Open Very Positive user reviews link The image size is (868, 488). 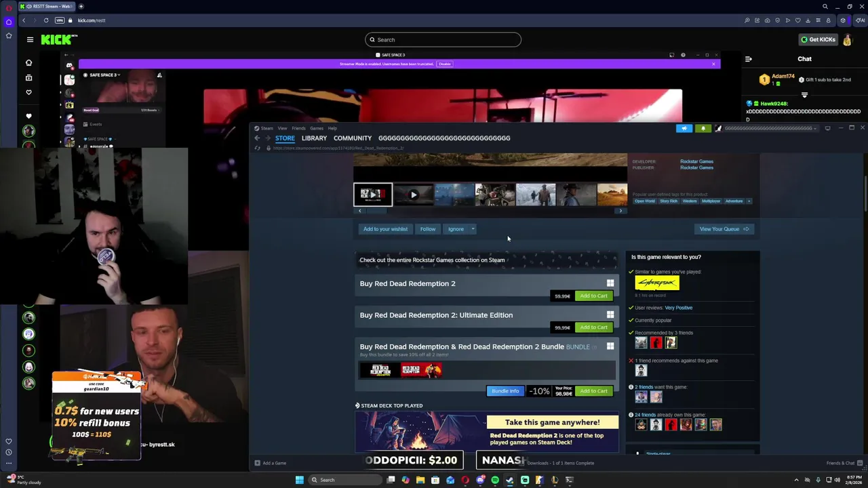coord(679,308)
